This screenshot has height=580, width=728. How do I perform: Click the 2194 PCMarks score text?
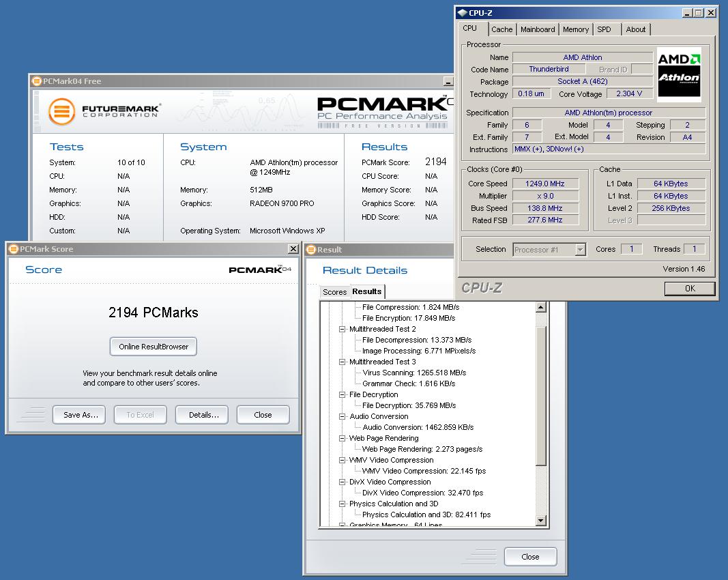click(x=154, y=312)
